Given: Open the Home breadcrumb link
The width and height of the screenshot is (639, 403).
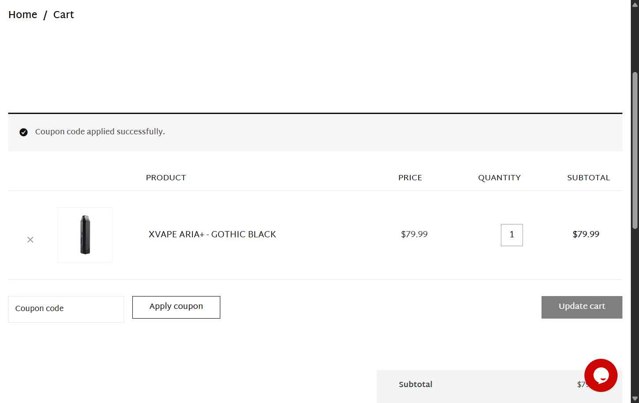Looking at the screenshot, I should click(x=22, y=15).
